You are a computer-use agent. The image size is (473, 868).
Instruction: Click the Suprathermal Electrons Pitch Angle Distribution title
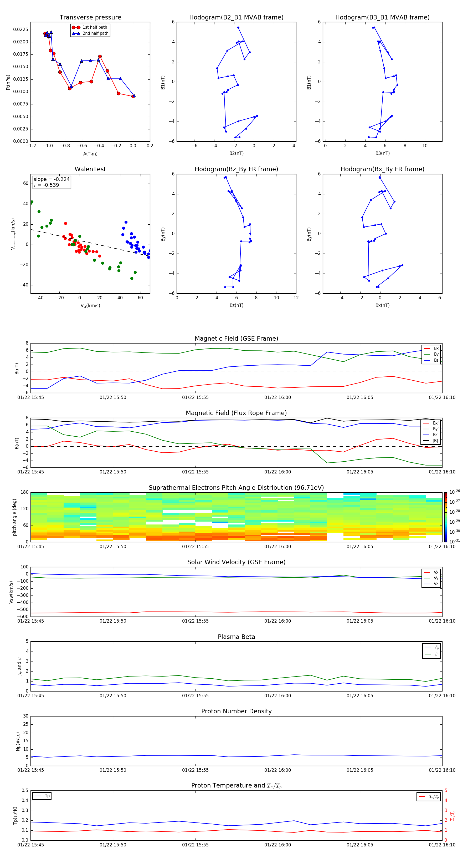(236, 488)
